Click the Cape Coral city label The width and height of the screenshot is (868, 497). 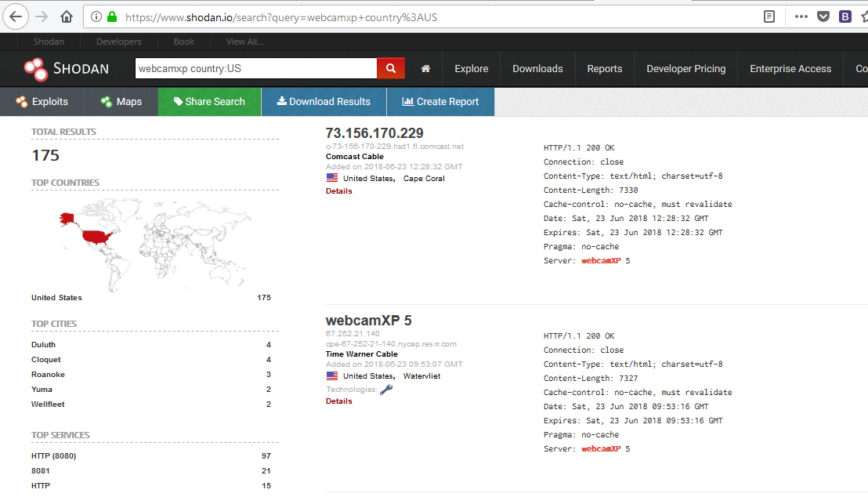click(424, 179)
